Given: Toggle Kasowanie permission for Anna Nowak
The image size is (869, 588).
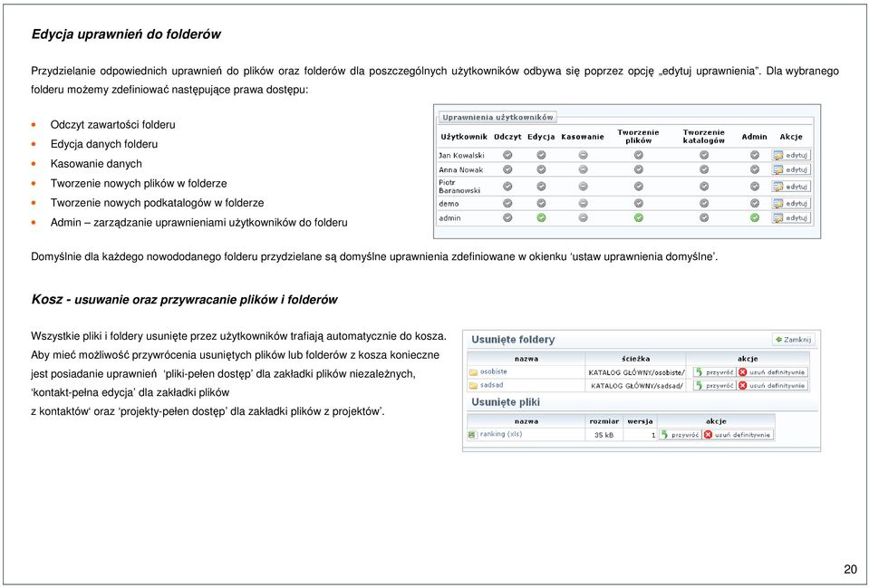Looking at the screenshot, I should pos(583,169).
